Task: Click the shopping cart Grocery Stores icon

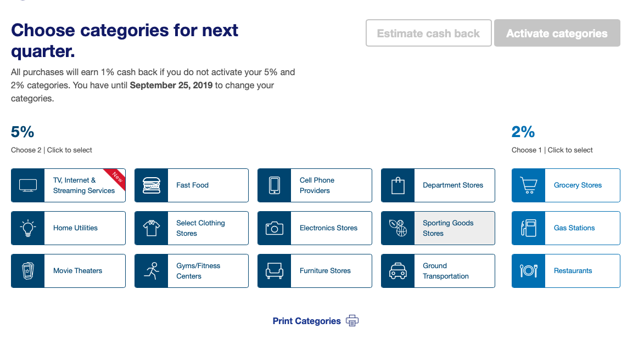Action: point(528,185)
